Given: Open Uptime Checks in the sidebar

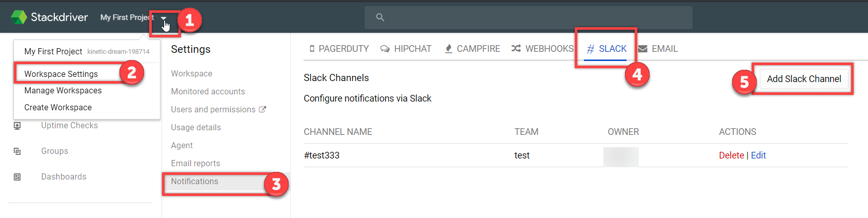Looking at the screenshot, I should [x=69, y=125].
